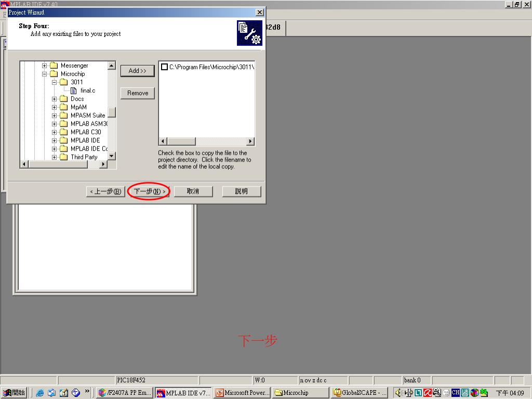Click the MPLAB ASM30 folder icon
The image size is (532, 399).
click(64, 124)
